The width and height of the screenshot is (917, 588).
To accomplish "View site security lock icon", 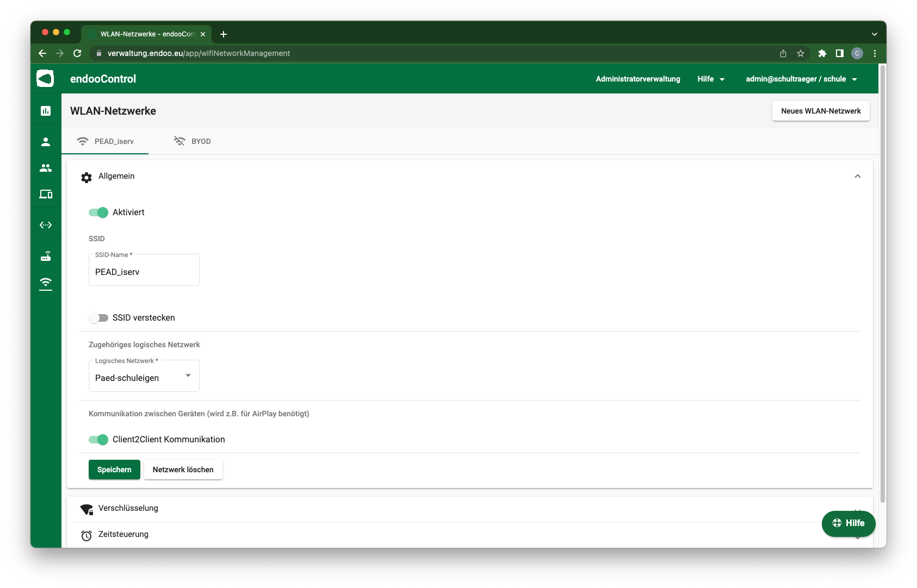I will (99, 53).
